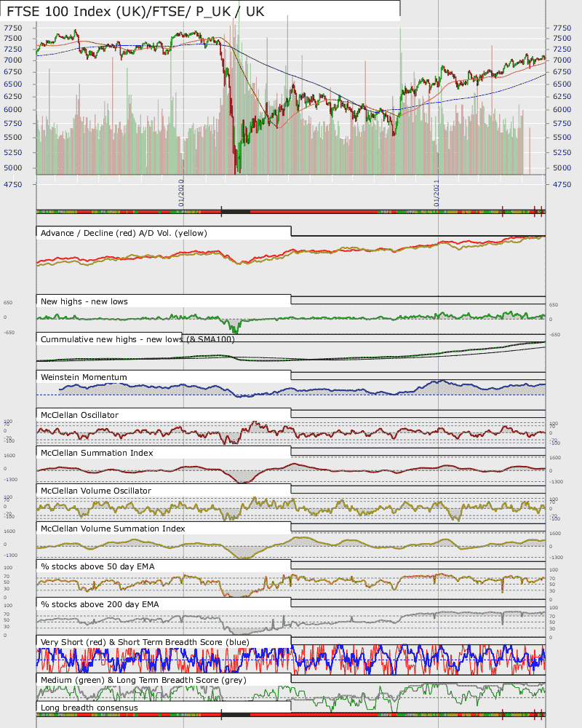This screenshot has height=728, width=582.
Task: Click the Weinstein Momentum panel label
Action: 84,377
